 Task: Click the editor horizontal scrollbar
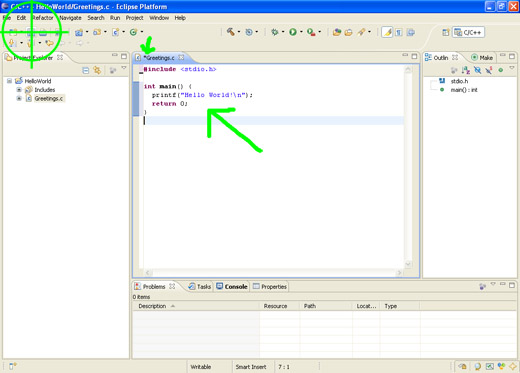273,273
